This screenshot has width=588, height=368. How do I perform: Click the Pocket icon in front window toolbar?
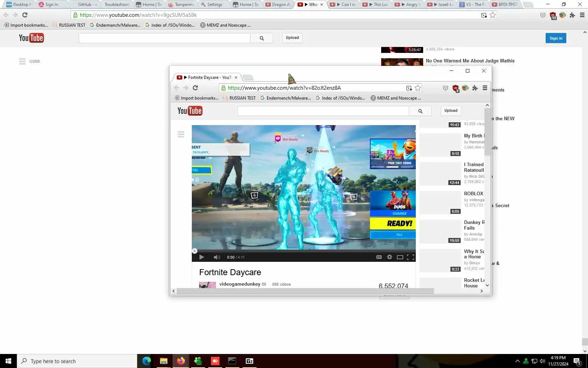click(445, 88)
